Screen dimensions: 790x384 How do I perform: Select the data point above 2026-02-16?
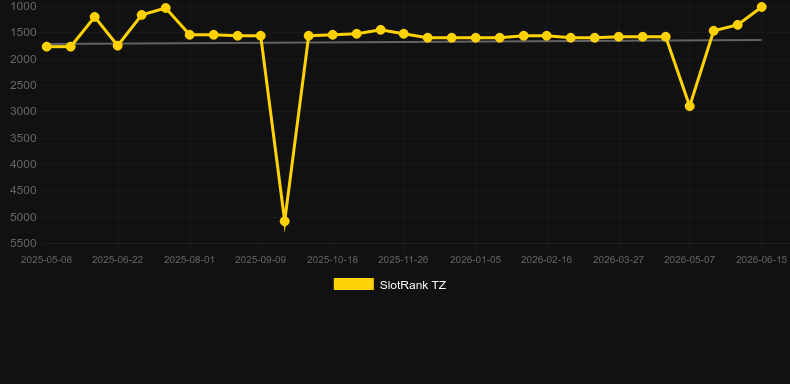(547, 36)
